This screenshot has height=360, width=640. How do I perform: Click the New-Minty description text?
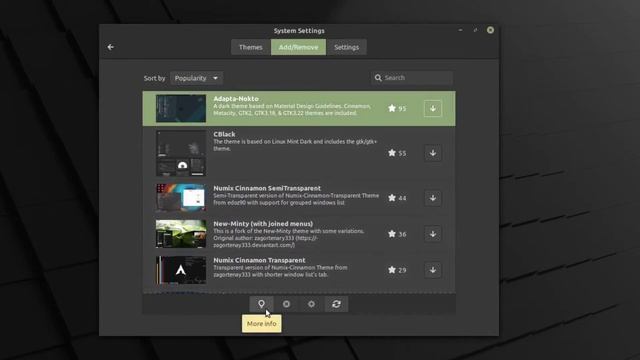(x=289, y=238)
